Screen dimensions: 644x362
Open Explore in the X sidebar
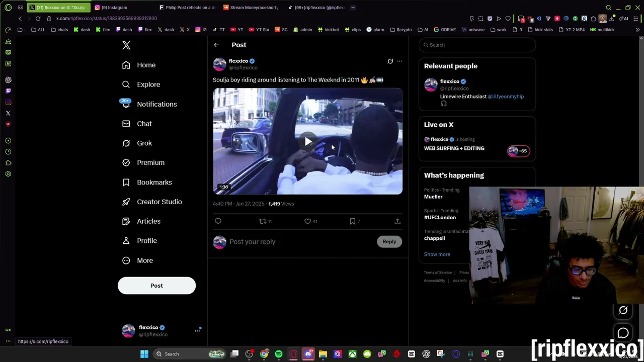click(x=141, y=84)
